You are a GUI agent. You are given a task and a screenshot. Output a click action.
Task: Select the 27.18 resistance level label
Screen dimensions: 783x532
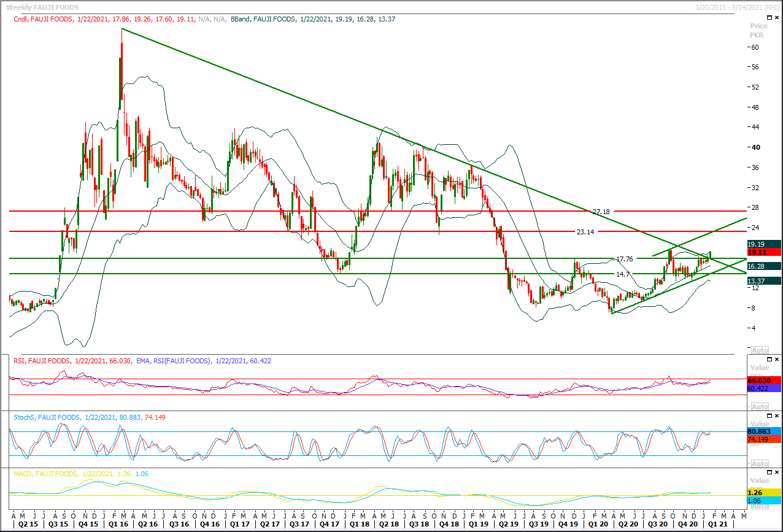[601, 212]
